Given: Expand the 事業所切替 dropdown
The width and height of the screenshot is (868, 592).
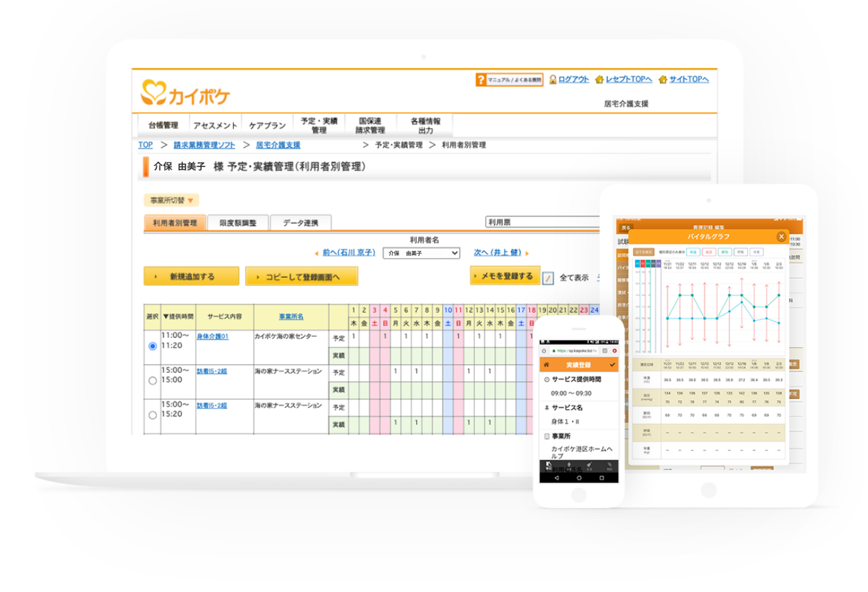Looking at the screenshot, I should click(x=171, y=200).
